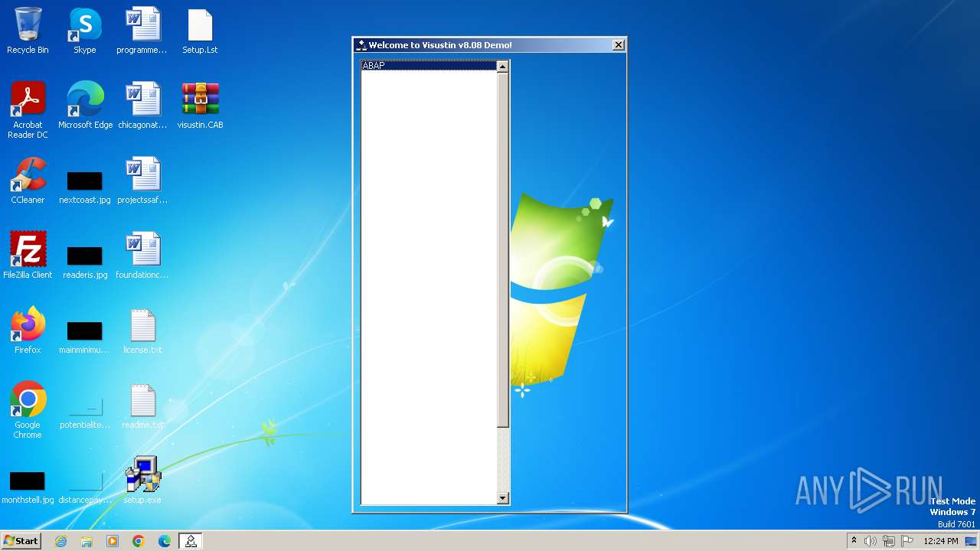Click the Visustin taskbar button
Viewport: 980px width, 551px height.
(x=191, y=541)
